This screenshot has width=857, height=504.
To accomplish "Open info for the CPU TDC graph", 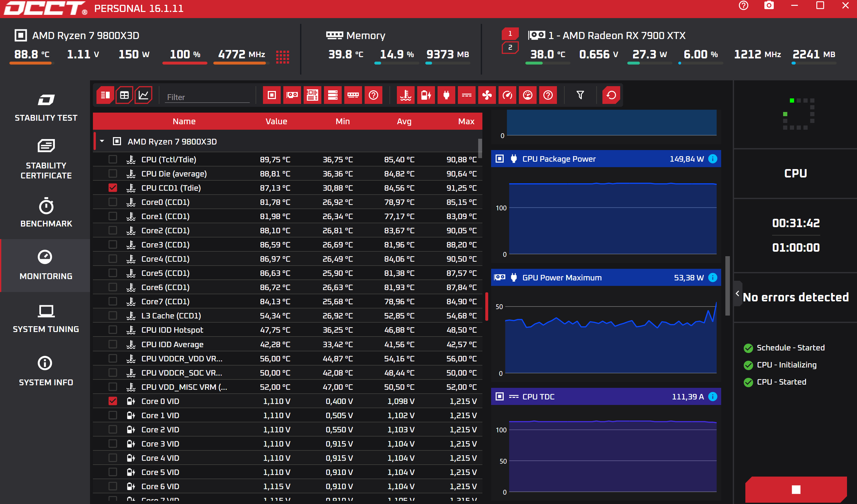I will pyautogui.click(x=712, y=397).
